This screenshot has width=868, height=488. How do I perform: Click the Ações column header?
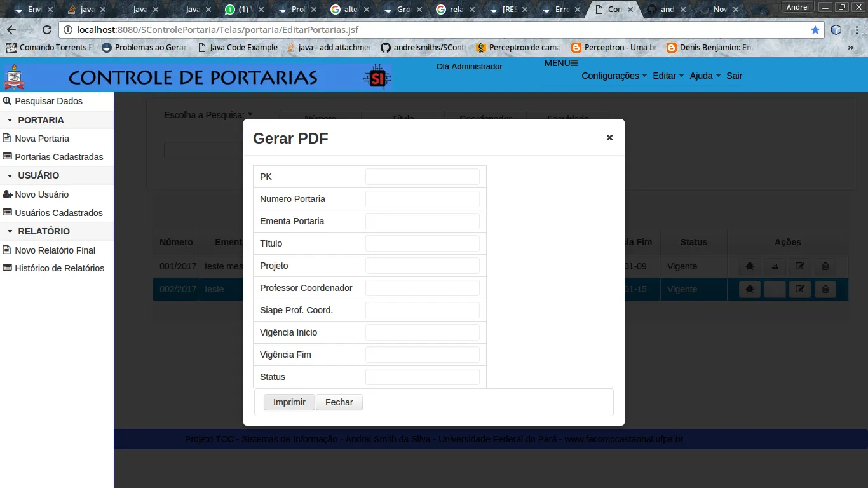pyautogui.click(x=788, y=242)
